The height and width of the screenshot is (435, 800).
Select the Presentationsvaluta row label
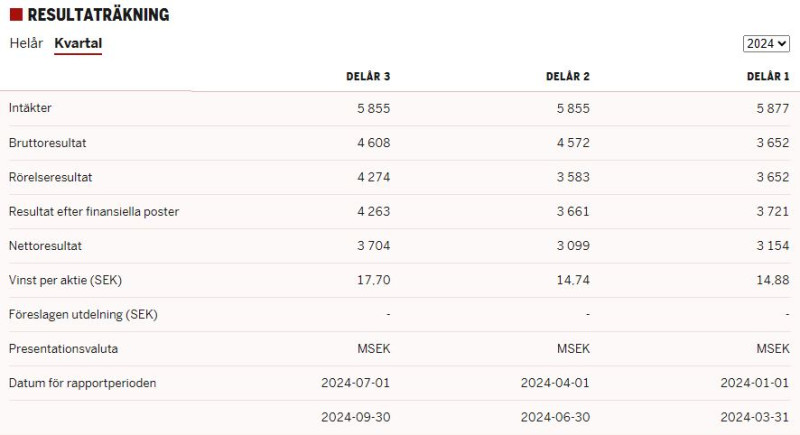pos(63,349)
